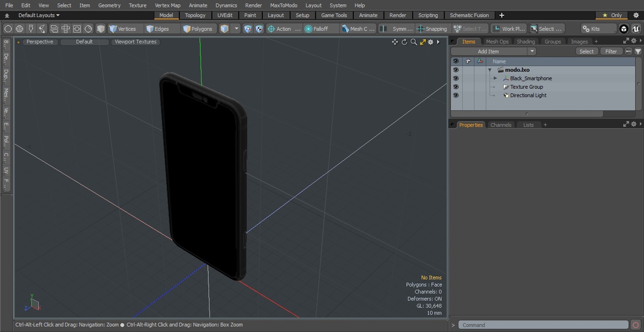The width and height of the screenshot is (644, 332).
Task: Add a new layout tab with plus
Action: [502, 15]
